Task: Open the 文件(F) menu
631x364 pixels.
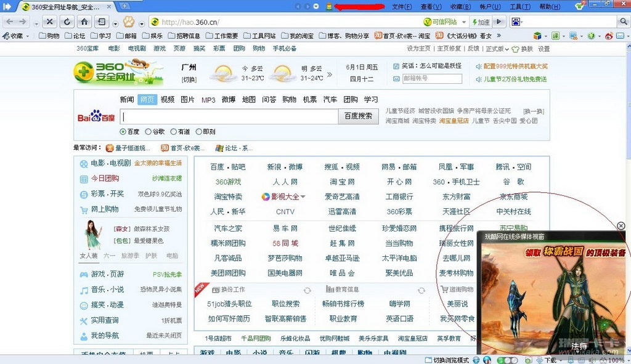Action: point(402,6)
